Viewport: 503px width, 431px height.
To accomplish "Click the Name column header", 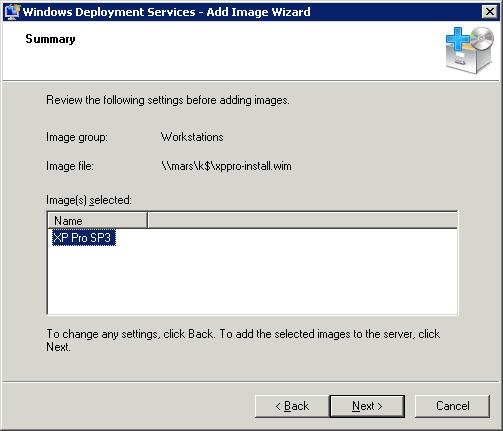I will pyautogui.click(x=97, y=221).
